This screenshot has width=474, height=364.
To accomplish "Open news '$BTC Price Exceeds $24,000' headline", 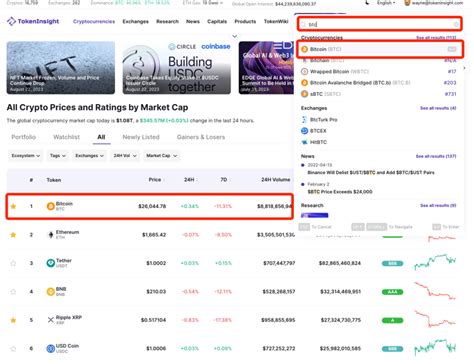I will pyautogui.click(x=340, y=192).
